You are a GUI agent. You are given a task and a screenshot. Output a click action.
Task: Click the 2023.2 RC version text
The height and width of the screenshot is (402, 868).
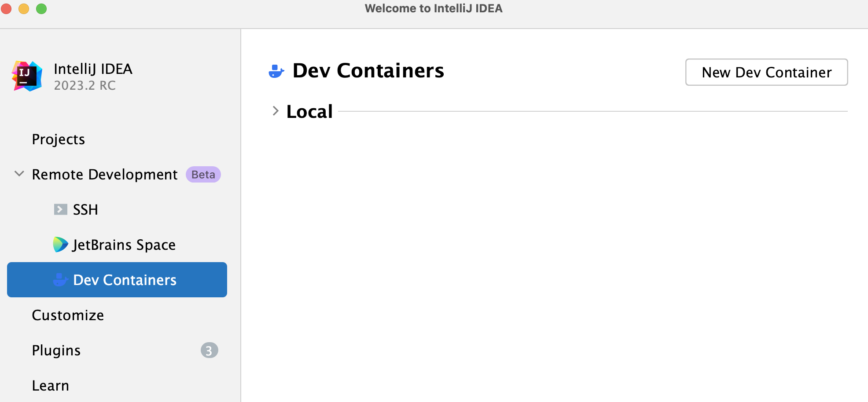click(85, 85)
